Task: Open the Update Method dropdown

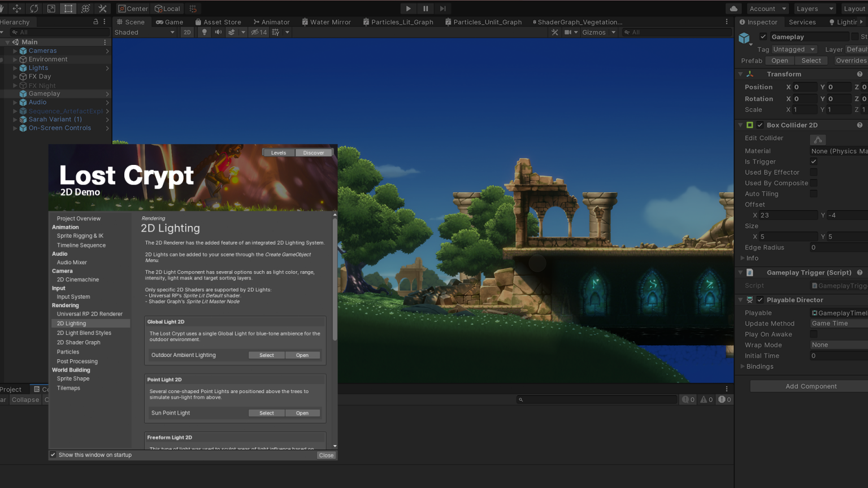Action: coord(839,324)
